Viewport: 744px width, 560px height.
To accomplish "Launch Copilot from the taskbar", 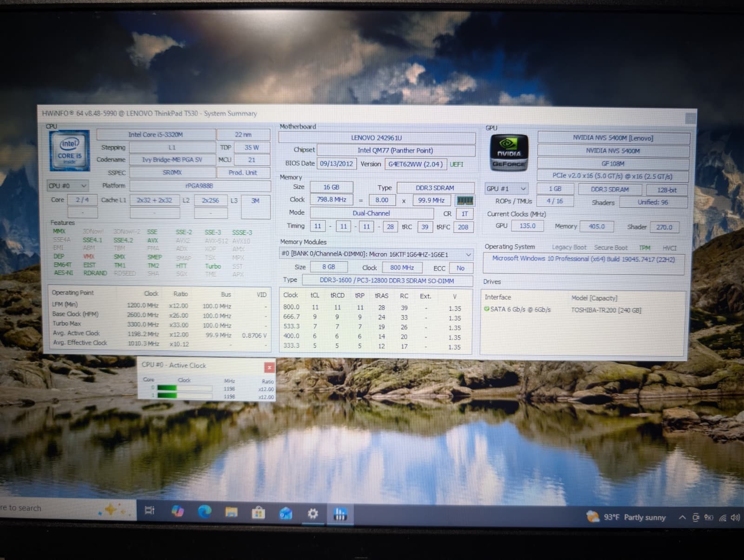I will 177,511.
